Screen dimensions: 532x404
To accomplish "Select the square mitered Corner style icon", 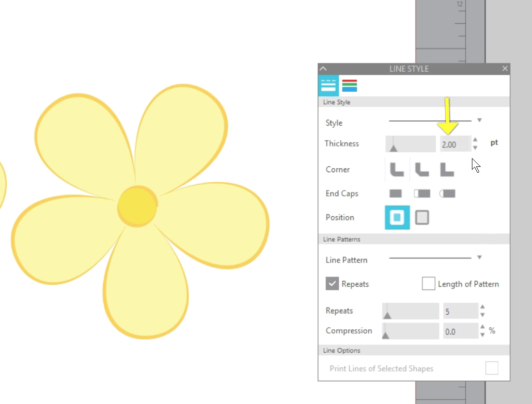I will (447, 169).
